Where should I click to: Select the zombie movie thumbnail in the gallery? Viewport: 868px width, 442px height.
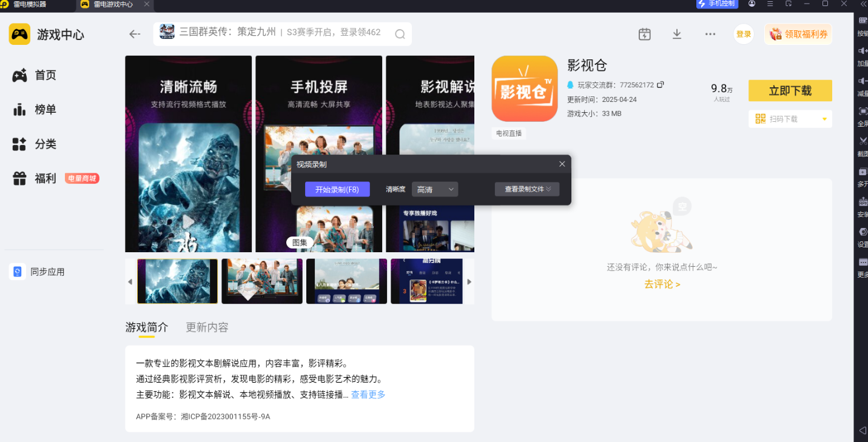point(177,281)
